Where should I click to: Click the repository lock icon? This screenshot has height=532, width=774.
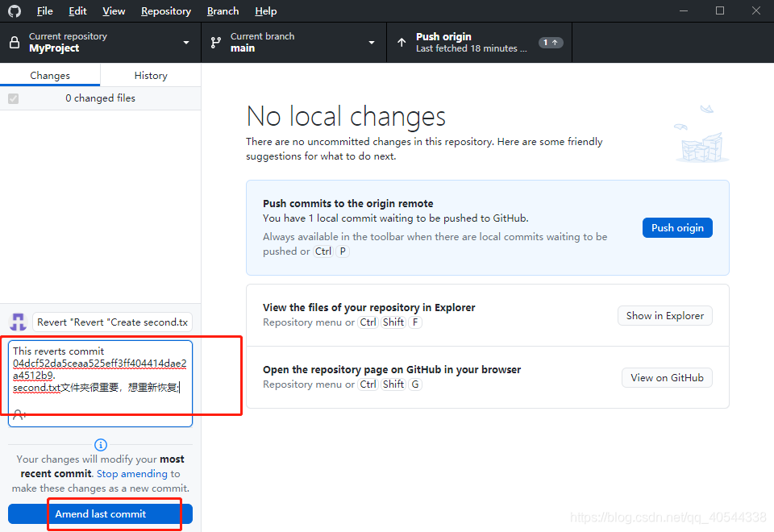coord(15,43)
